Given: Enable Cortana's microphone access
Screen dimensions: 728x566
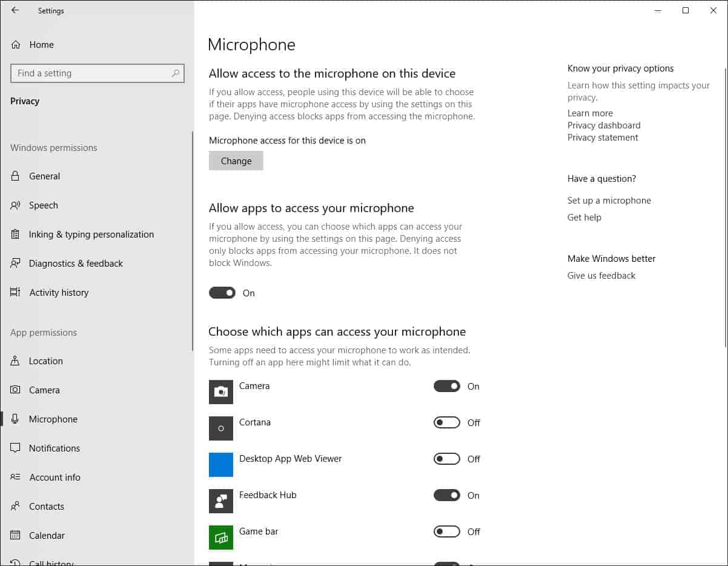Looking at the screenshot, I should tap(446, 422).
